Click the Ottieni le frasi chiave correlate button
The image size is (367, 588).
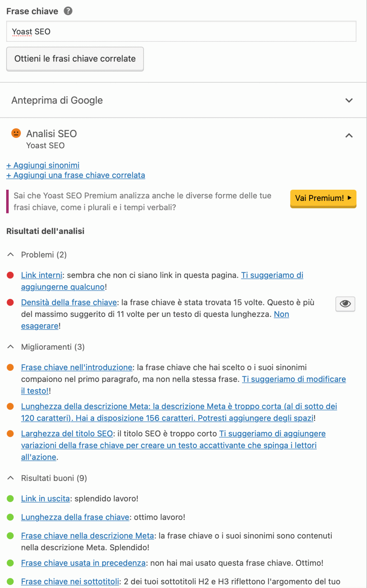(75, 59)
